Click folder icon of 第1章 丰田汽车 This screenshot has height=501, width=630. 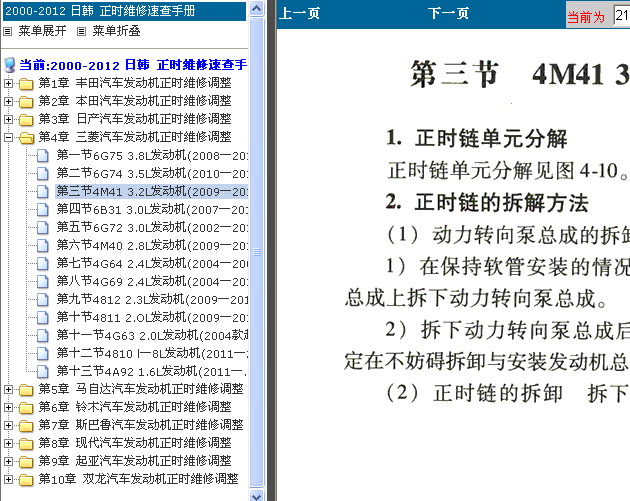click(26, 84)
